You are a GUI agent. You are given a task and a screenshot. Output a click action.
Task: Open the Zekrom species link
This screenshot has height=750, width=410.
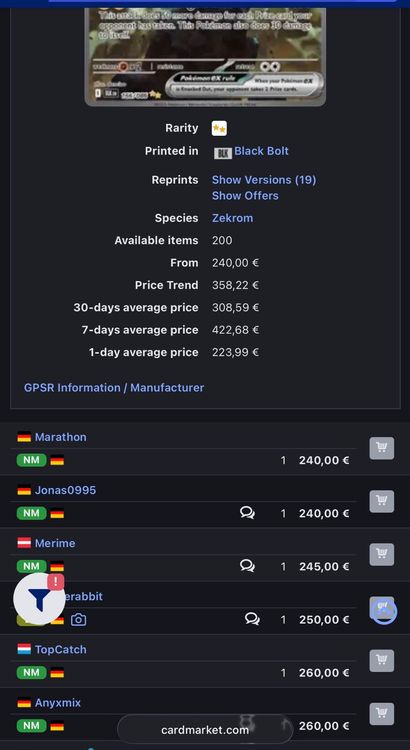pos(233,218)
